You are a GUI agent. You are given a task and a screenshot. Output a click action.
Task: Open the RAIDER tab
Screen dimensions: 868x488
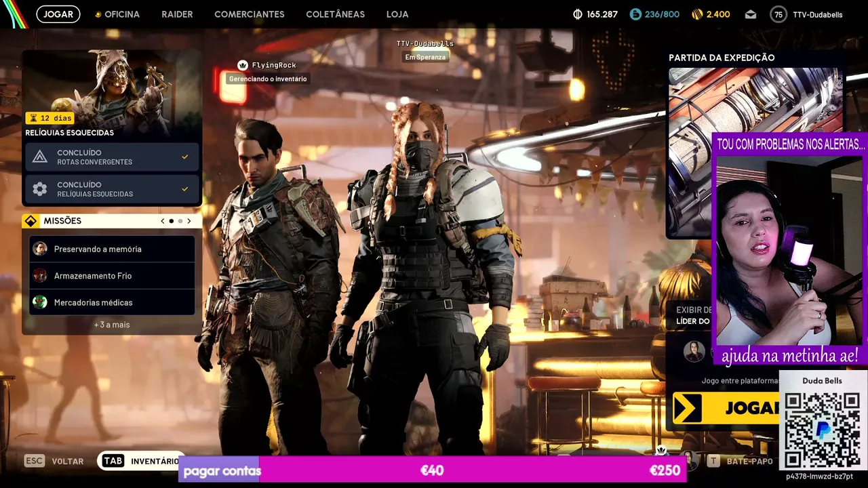click(x=177, y=14)
